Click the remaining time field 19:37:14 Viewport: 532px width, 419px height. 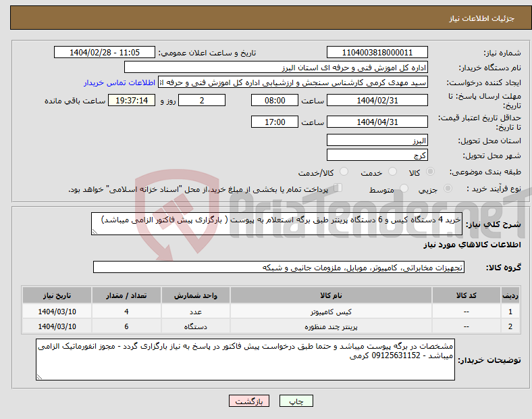click(132, 100)
